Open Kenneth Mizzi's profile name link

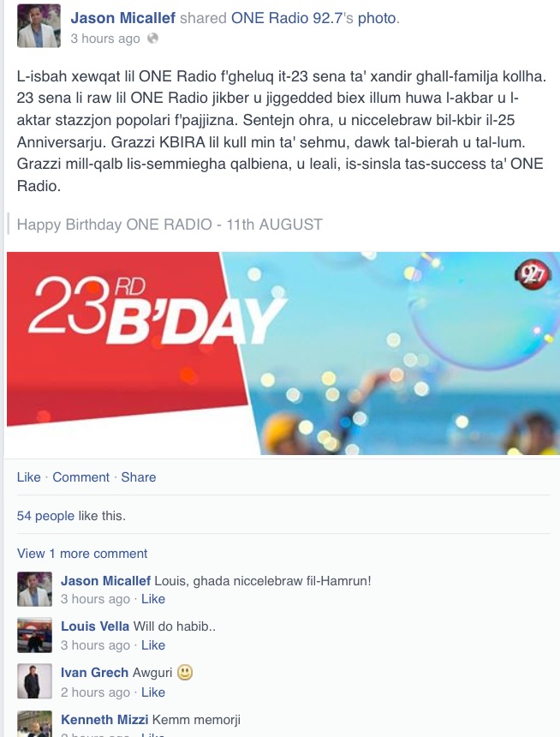[x=104, y=720]
